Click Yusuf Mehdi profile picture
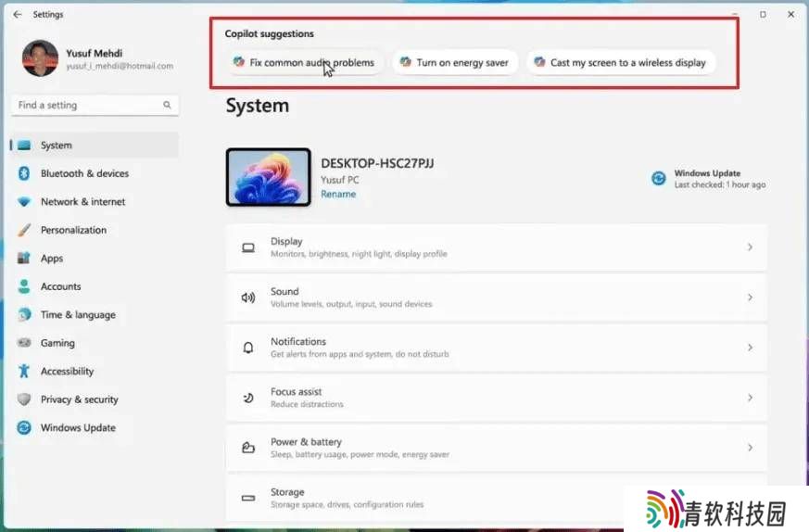The image size is (809, 532). click(40, 58)
